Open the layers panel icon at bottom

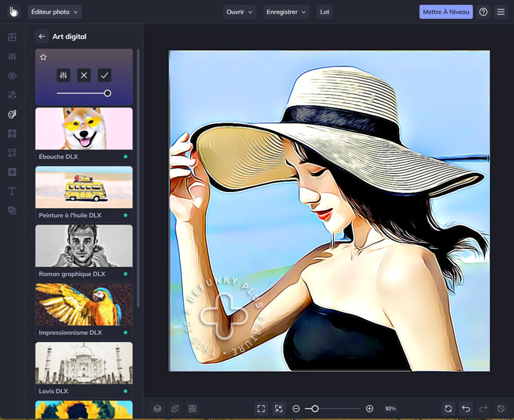tap(157, 408)
